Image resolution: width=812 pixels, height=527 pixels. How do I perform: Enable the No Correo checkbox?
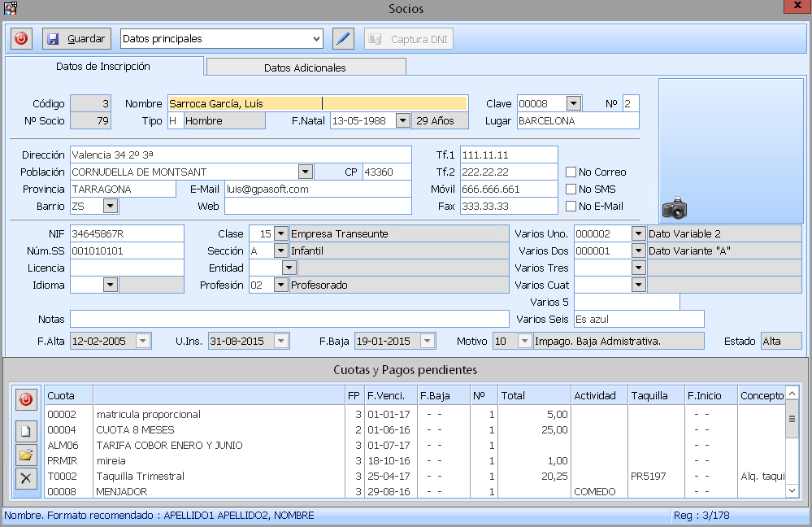(571, 172)
